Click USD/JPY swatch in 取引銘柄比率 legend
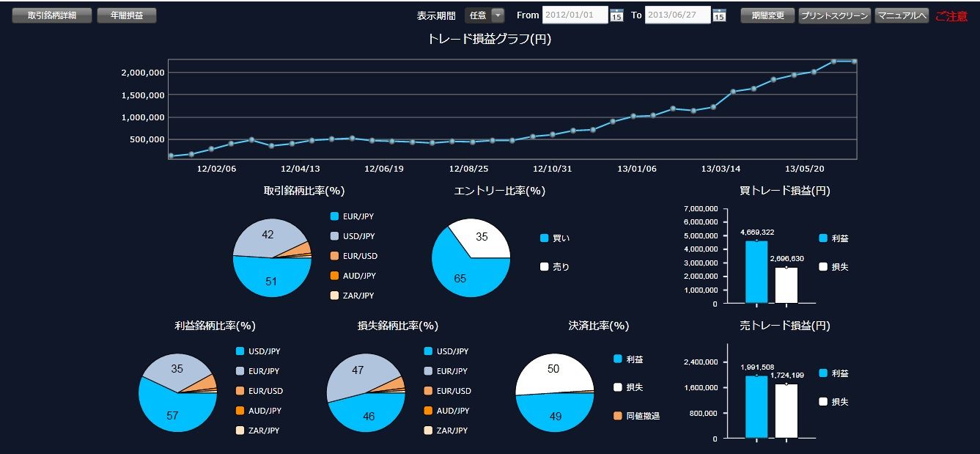The image size is (980, 454). (334, 236)
